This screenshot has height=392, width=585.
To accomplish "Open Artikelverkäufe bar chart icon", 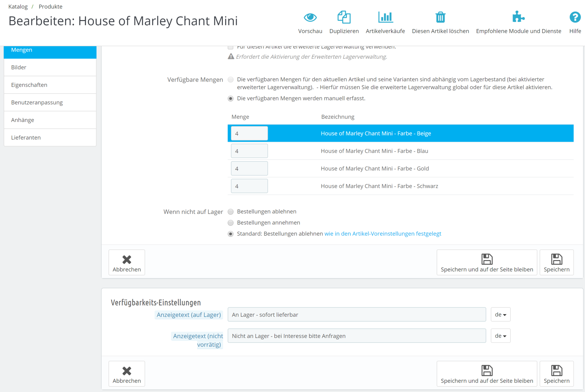I will coord(385,17).
